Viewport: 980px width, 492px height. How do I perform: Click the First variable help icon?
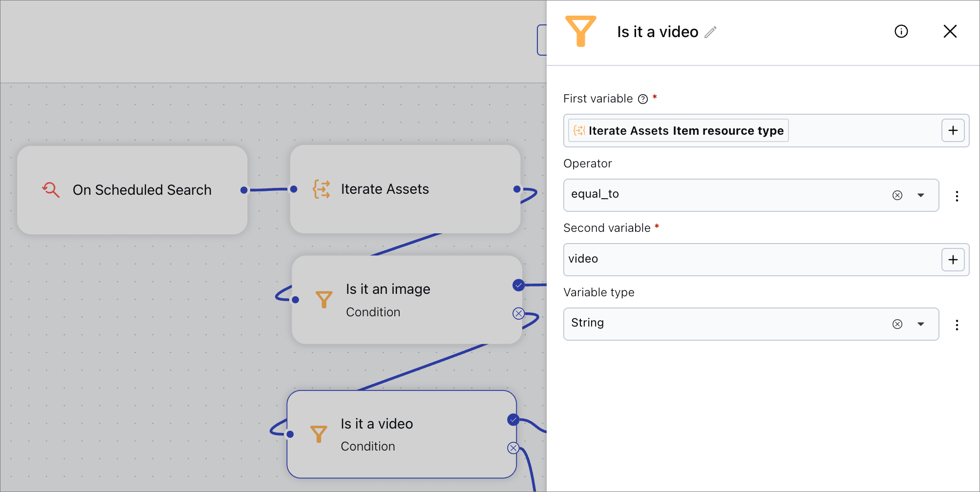click(643, 99)
